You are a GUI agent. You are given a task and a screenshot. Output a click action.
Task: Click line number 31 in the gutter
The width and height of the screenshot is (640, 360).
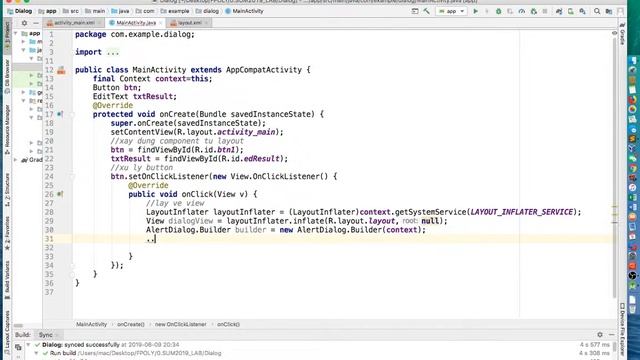(49, 239)
